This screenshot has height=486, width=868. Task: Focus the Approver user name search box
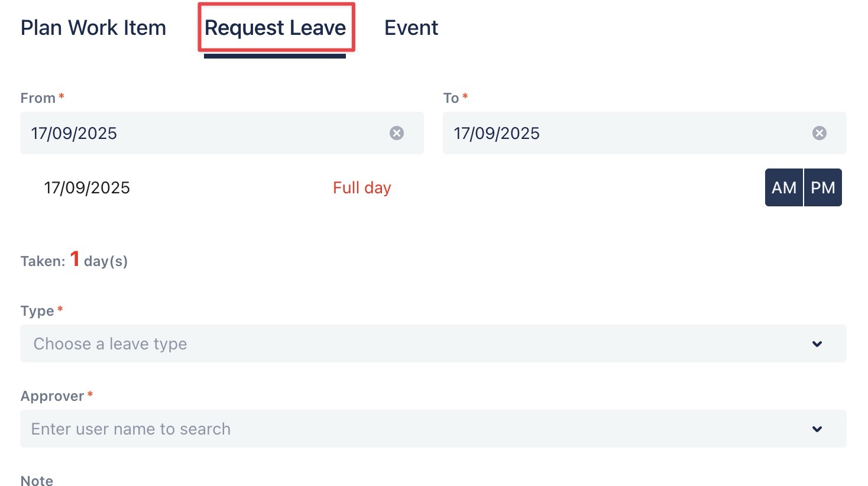pos(414,429)
